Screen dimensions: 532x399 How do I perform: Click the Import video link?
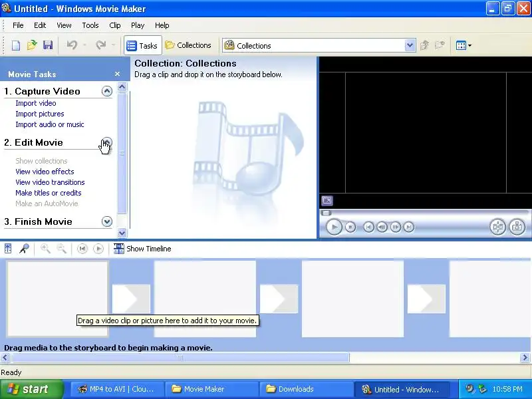[x=36, y=103]
